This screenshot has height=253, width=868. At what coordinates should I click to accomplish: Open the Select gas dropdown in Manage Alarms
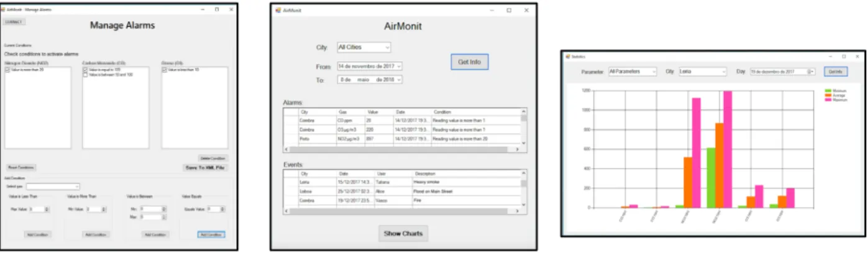pos(53,186)
